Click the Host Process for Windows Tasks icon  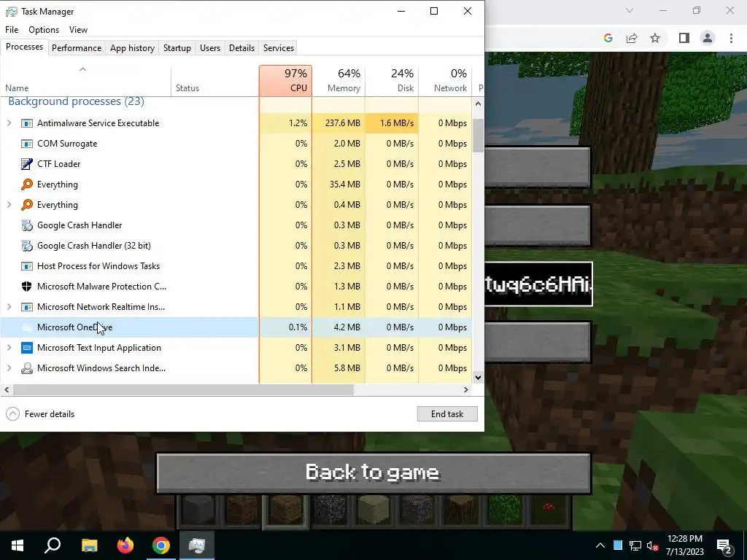tap(27, 266)
